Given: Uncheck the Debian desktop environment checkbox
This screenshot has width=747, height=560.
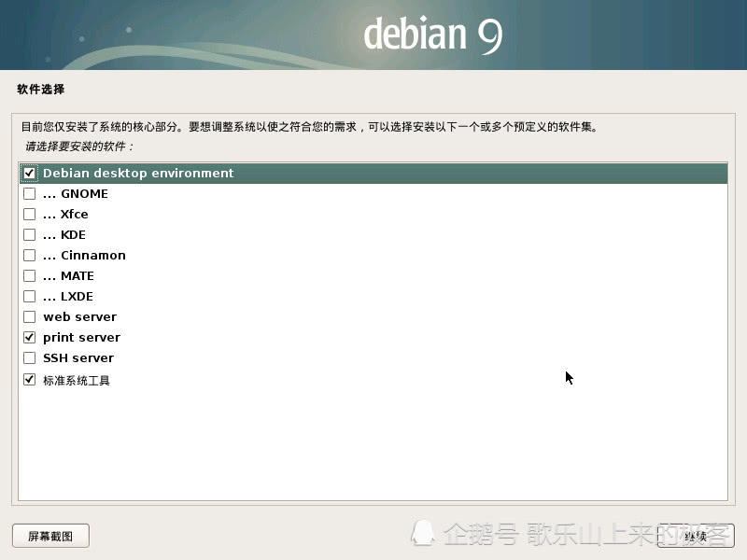Looking at the screenshot, I should (30, 173).
